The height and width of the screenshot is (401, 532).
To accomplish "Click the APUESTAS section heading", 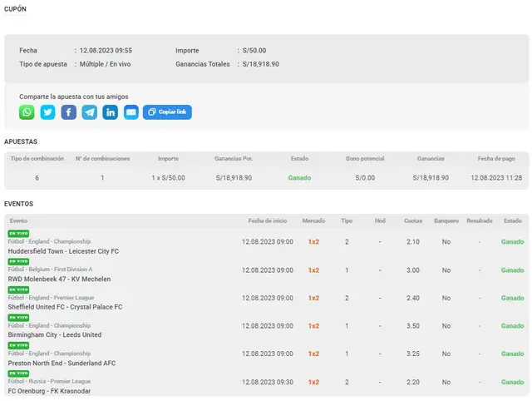I will click(21, 141).
